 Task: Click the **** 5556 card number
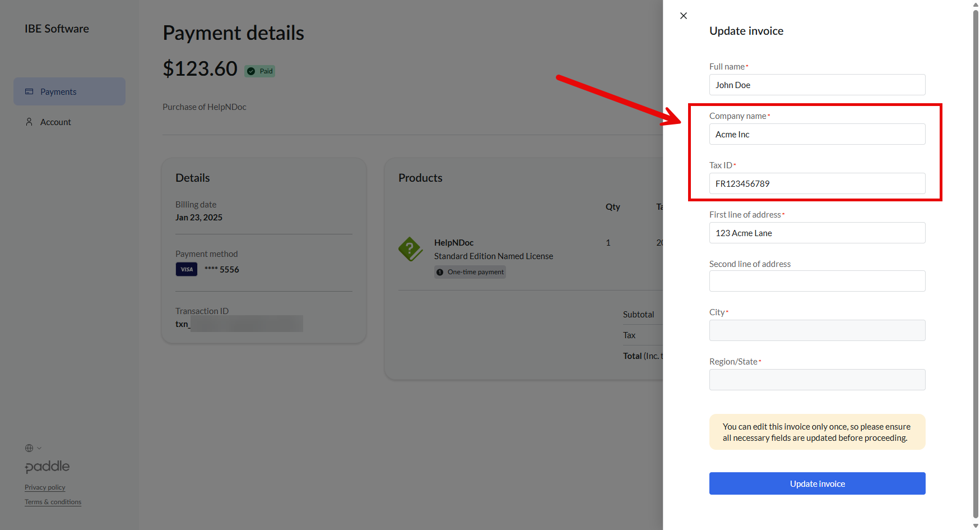tap(222, 269)
